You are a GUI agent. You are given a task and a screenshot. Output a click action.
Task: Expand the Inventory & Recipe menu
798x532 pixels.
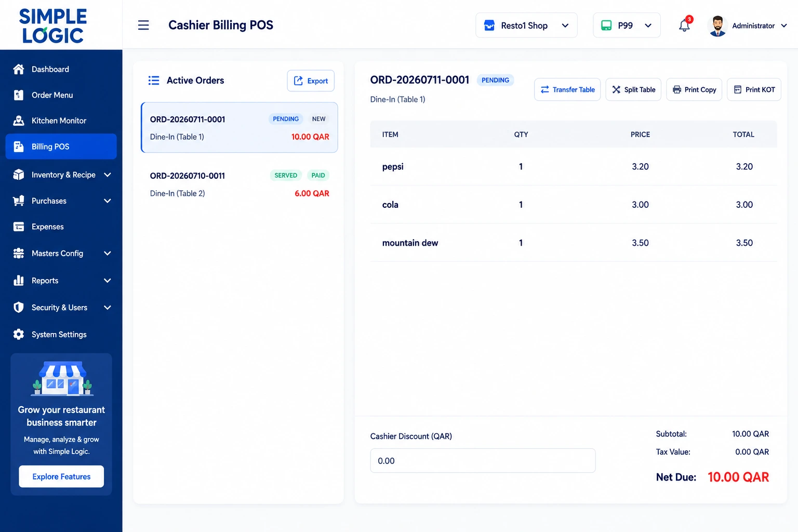61,175
